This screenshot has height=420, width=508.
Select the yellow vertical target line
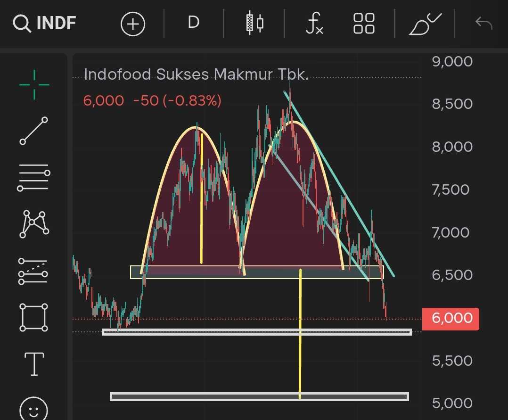[x=300, y=334]
